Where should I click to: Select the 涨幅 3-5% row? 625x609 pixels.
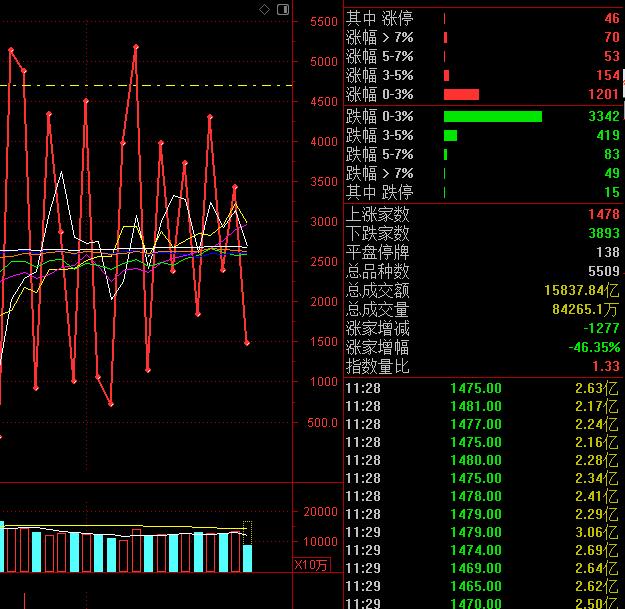point(483,75)
